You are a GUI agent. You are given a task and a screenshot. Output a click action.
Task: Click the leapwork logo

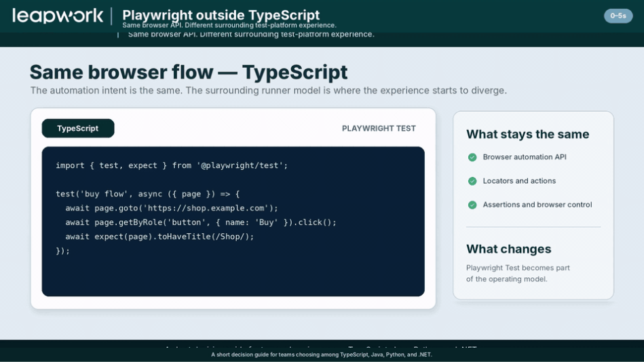(58, 16)
